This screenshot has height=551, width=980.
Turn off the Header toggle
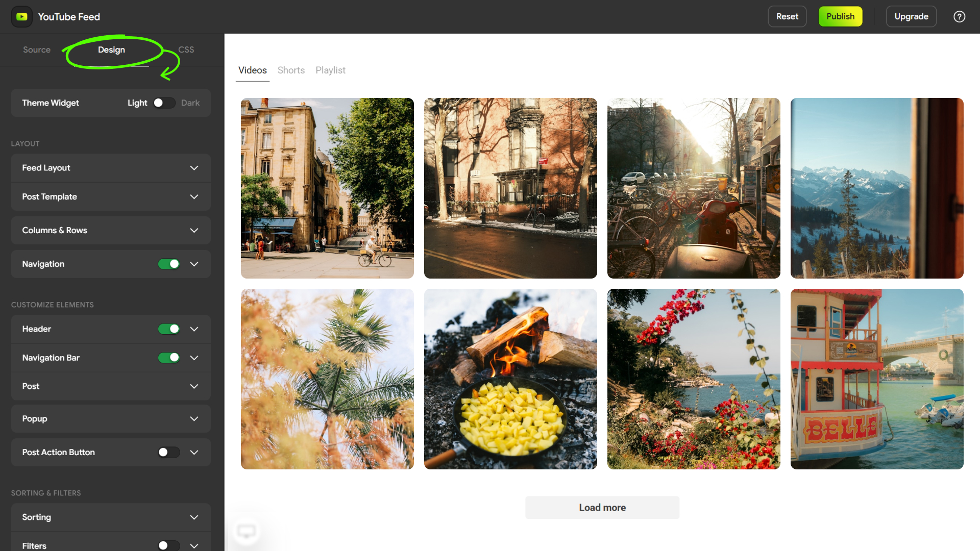(x=169, y=329)
